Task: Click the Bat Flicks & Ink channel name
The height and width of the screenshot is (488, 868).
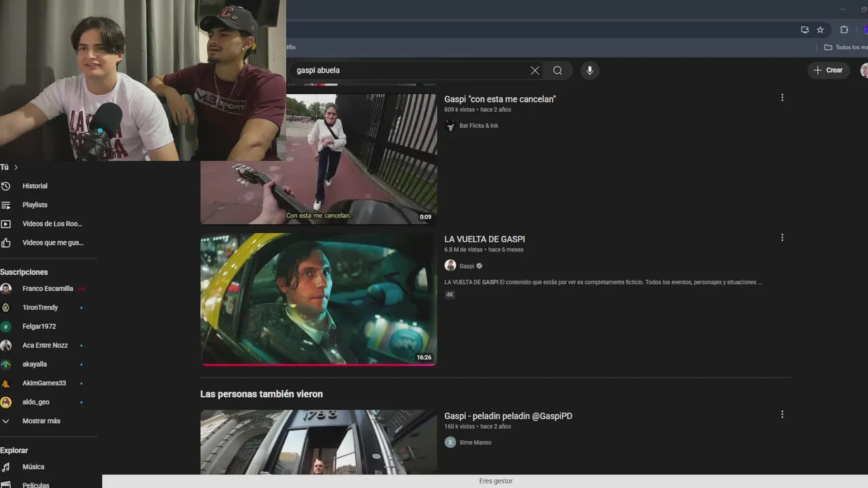Action: click(479, 125)
